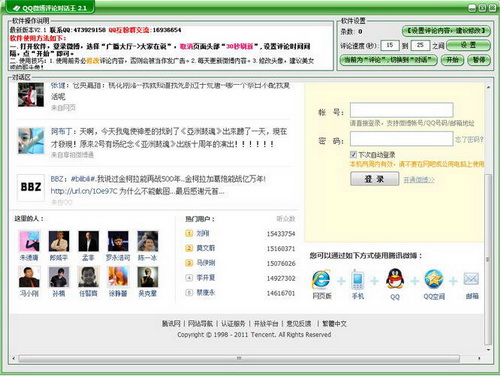Open the hot user ranked 1 link

pos(203,233)
